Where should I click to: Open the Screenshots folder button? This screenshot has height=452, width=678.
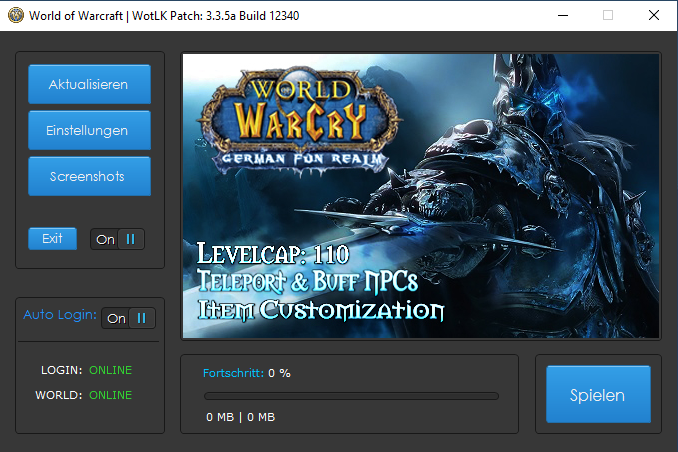90,176
